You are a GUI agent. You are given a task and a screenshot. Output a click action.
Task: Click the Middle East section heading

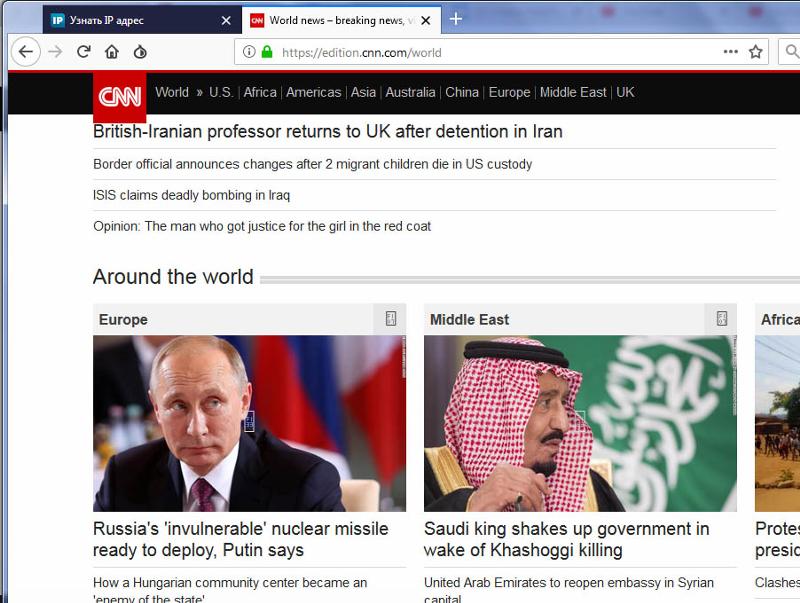click(469, 319)
